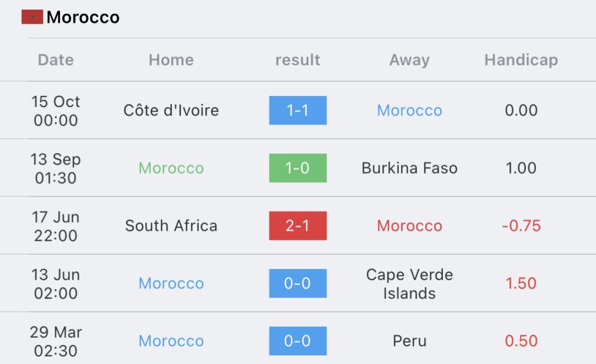Image resolution: width=596 pixels, height=364 pixels.
Task: Open the red 2-1 result badge
Action: point(297,226)
